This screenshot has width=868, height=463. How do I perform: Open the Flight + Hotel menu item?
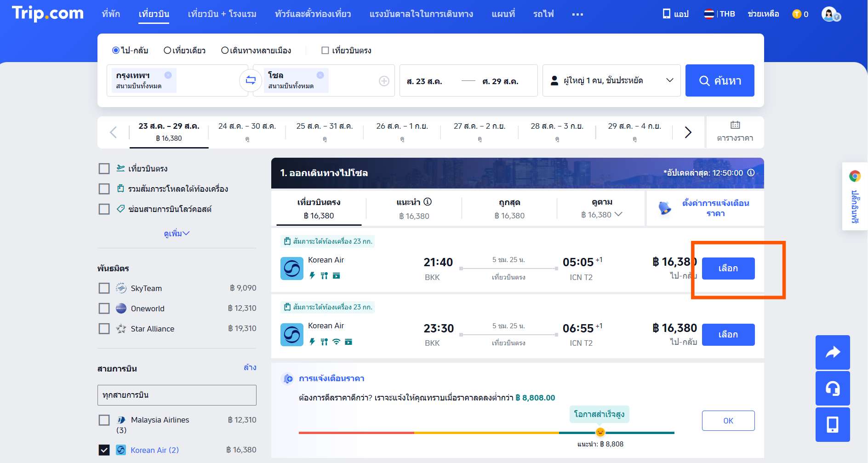pos(222,14)
